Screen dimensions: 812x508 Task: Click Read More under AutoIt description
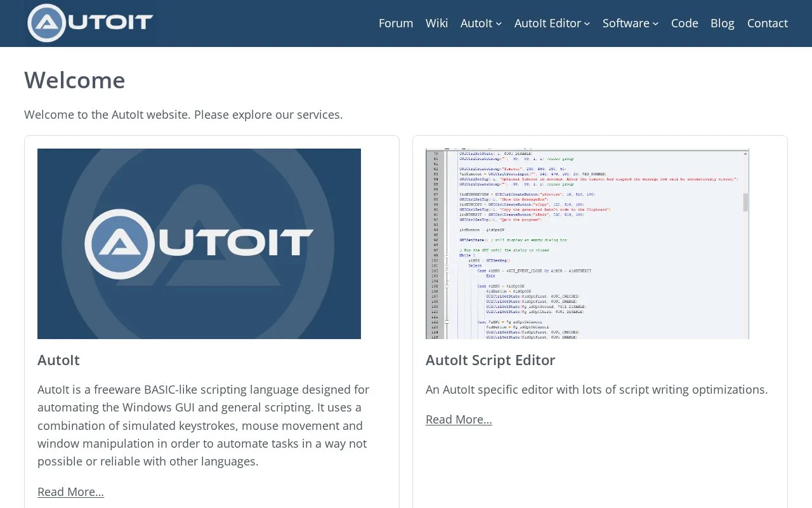70,491
